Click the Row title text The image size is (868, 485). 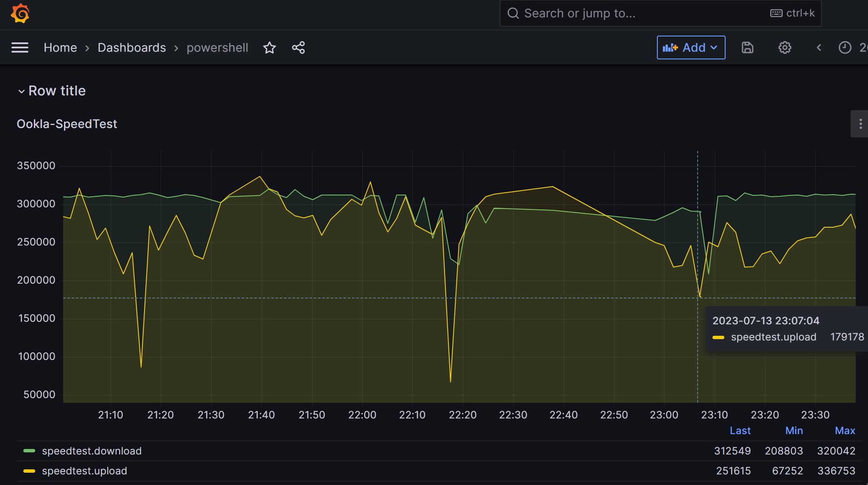pos(57,91)
